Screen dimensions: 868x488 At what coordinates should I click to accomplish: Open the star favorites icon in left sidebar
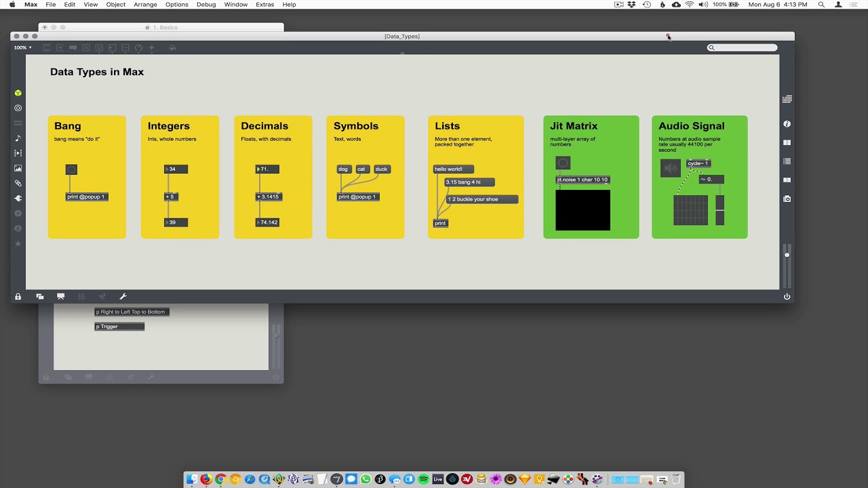[18, 243]
